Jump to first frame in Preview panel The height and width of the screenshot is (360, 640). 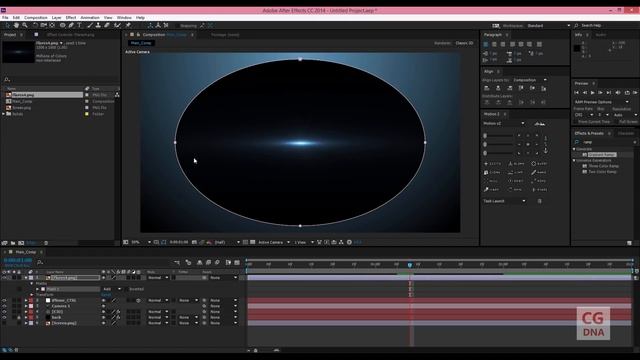point(577,93)
